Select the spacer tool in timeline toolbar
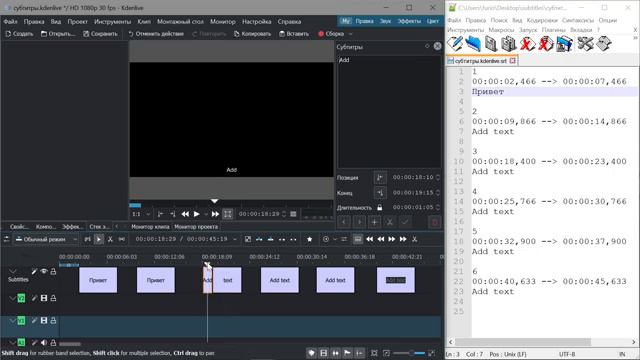The image size is (640, 360). [x=122, y=239]
